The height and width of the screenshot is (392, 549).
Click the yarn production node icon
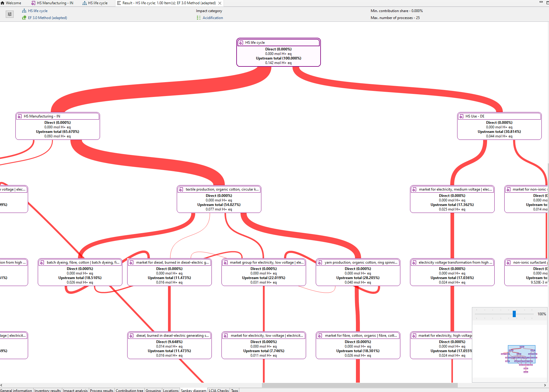point(320,263)
